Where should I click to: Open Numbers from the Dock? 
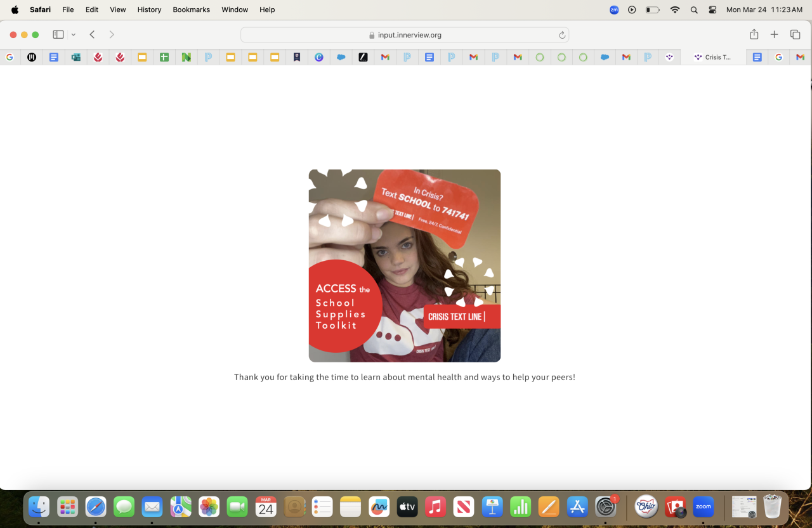click(x=520, y=506)
